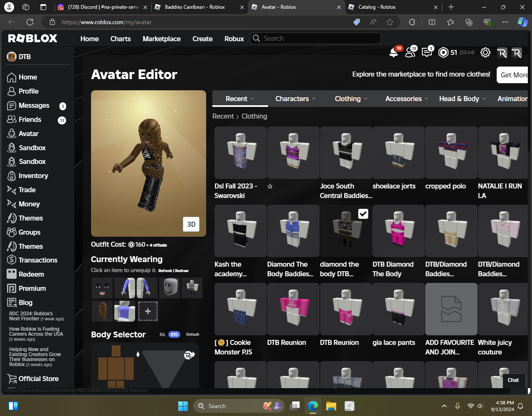Open Create in top navigation
Viewport: 532px width, 416px height.
[x=202, y=39]
